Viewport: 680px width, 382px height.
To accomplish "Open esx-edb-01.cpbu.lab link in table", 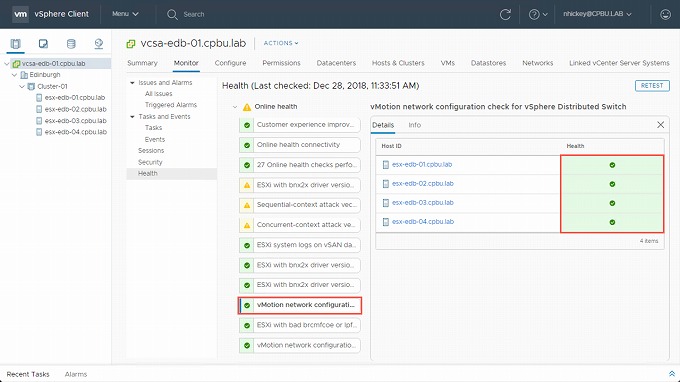I will [x=422, y=165].
